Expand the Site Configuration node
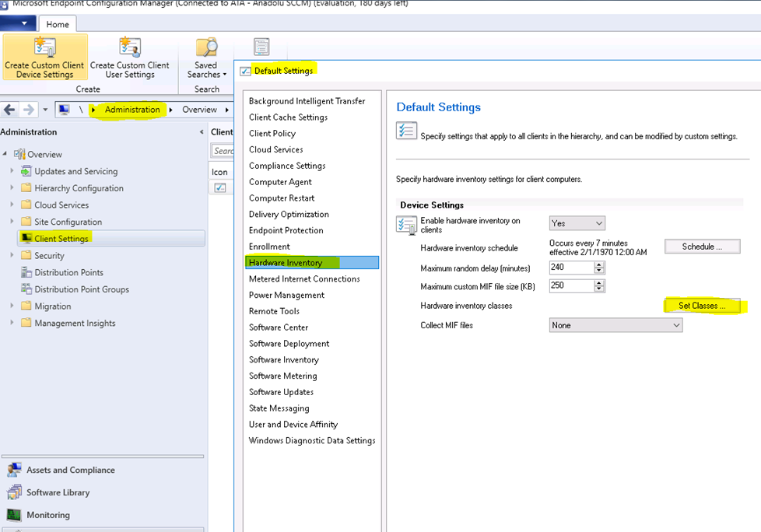This screenshot has height=532, width=761. click(12, 221)
